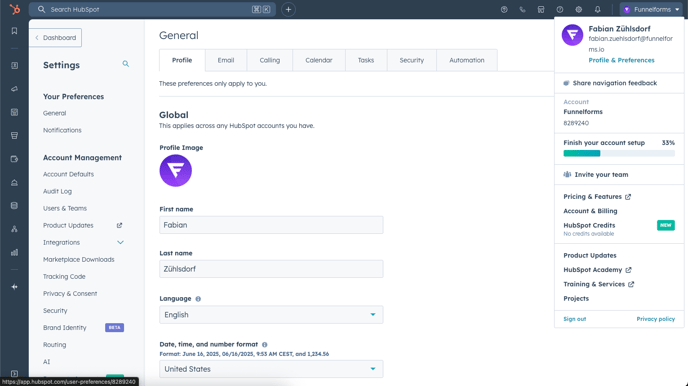Viewport: 688px width, 386px height.
Task: Open Account Defaults settings
Action: click(x=68, y=174)
